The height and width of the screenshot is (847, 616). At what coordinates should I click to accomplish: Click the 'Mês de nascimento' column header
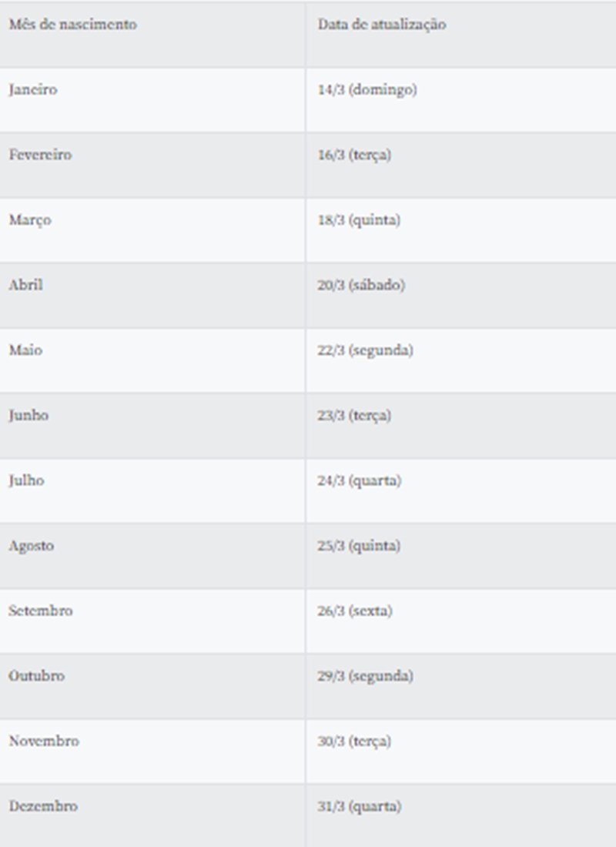(72, 25)
